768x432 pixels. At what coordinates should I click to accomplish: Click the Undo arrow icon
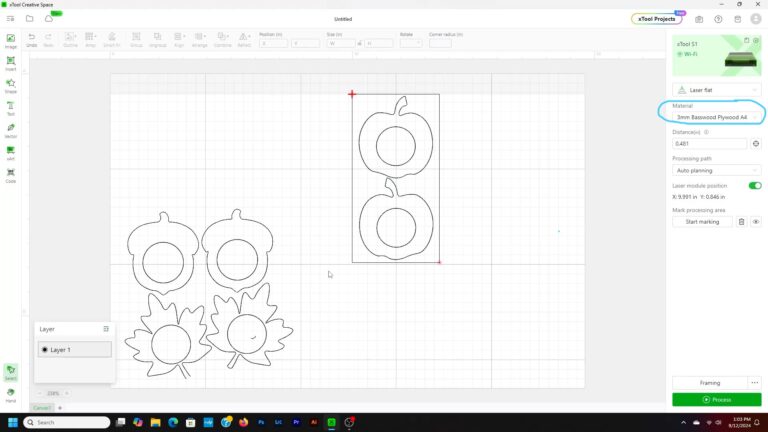(32, 38)
